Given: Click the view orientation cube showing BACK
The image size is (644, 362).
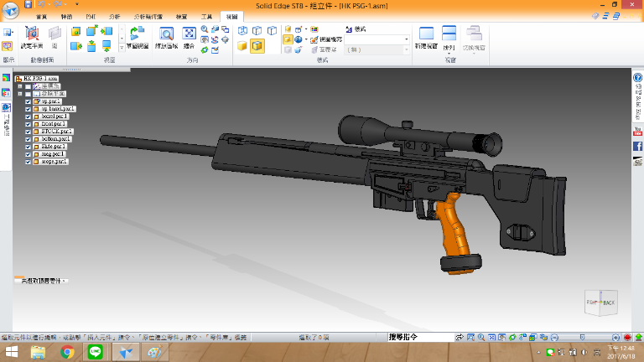Looking at the screenshot, I should tap(601, 303).
